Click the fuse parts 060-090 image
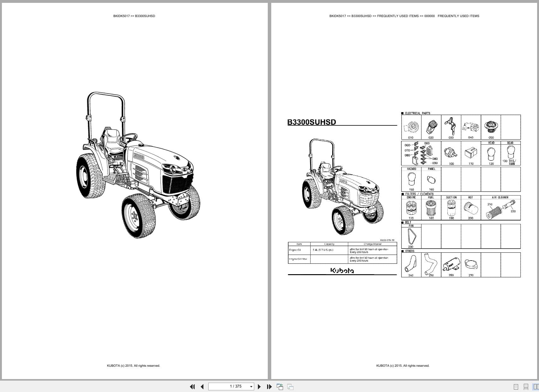The image size is (539, 392). (421, 154)
